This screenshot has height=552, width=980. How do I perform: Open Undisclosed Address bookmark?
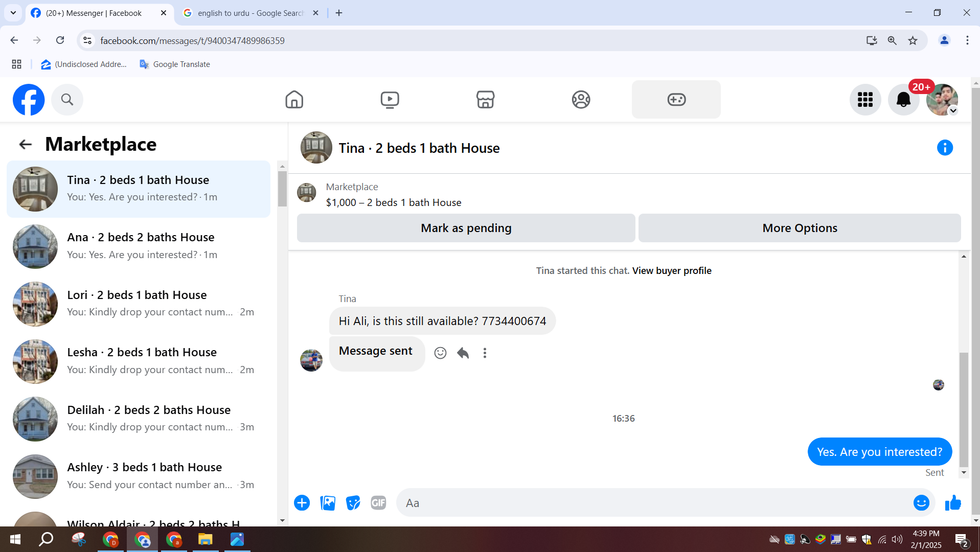84,64
